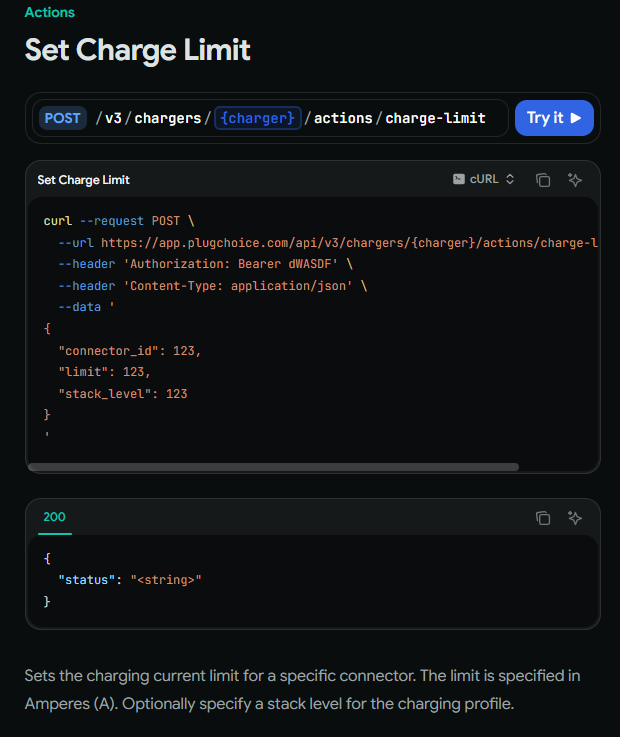Click the description paragraph about Amperes

point(302,690)
